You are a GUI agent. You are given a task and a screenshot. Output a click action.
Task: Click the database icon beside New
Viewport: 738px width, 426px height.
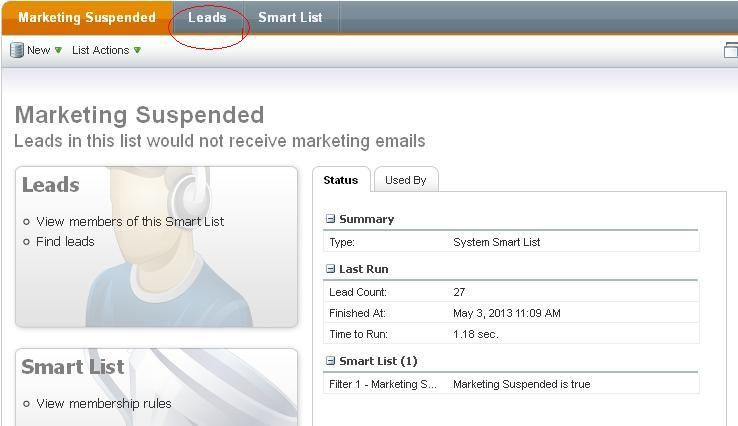[16, 50]
